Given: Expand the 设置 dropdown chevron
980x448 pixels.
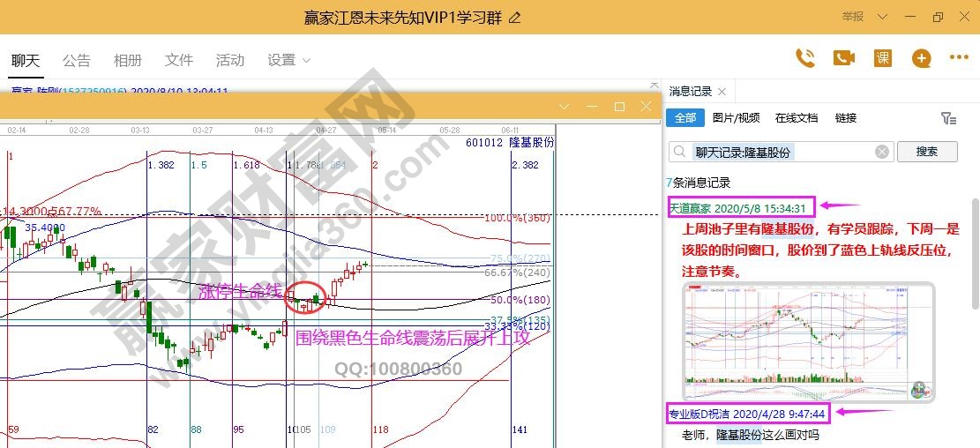Looking at the screenshot, I should pos(307,61).
